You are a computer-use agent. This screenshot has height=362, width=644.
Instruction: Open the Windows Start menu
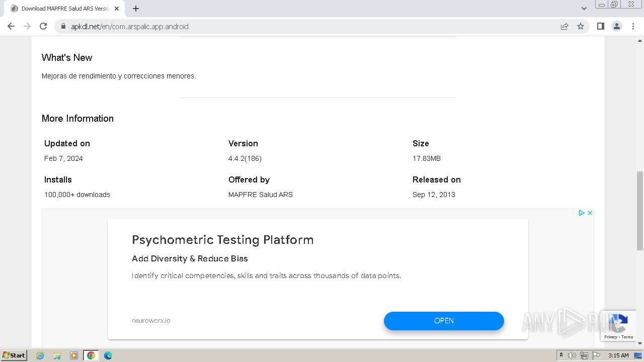coord(14,355)
